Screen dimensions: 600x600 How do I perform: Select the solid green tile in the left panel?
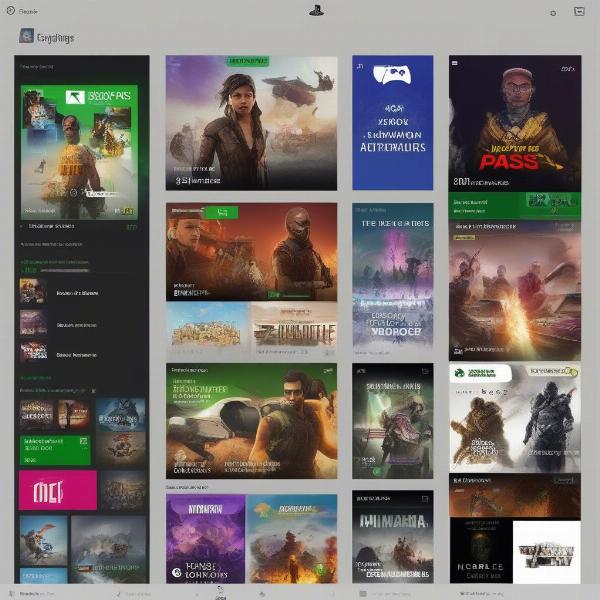click(55, 450)
